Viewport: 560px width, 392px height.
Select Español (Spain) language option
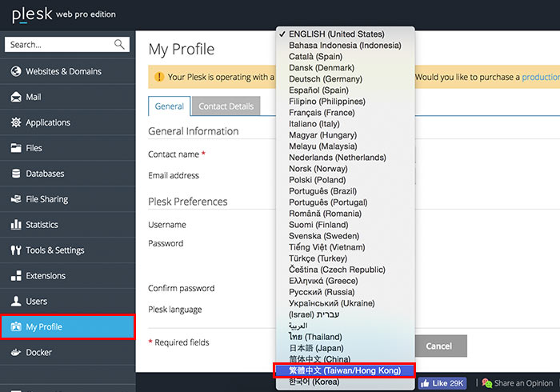[345, 90]
